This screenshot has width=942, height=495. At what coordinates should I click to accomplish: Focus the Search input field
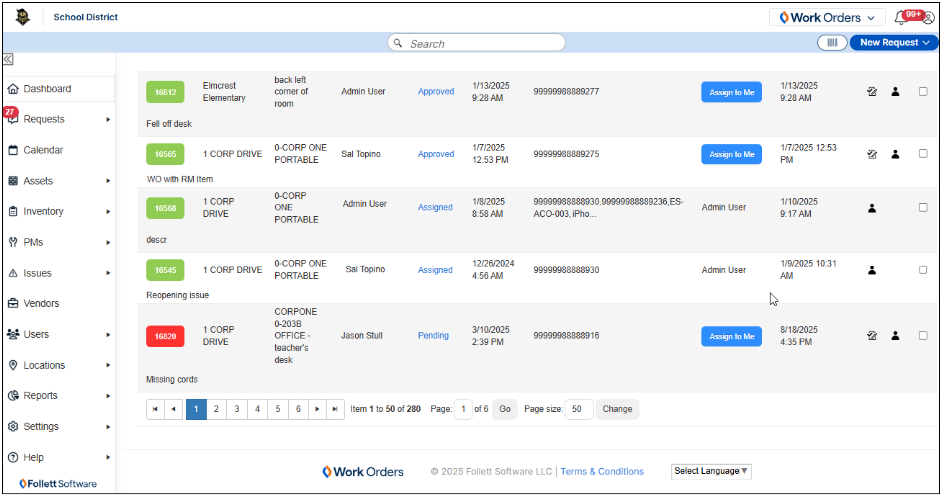click(476, 43)
